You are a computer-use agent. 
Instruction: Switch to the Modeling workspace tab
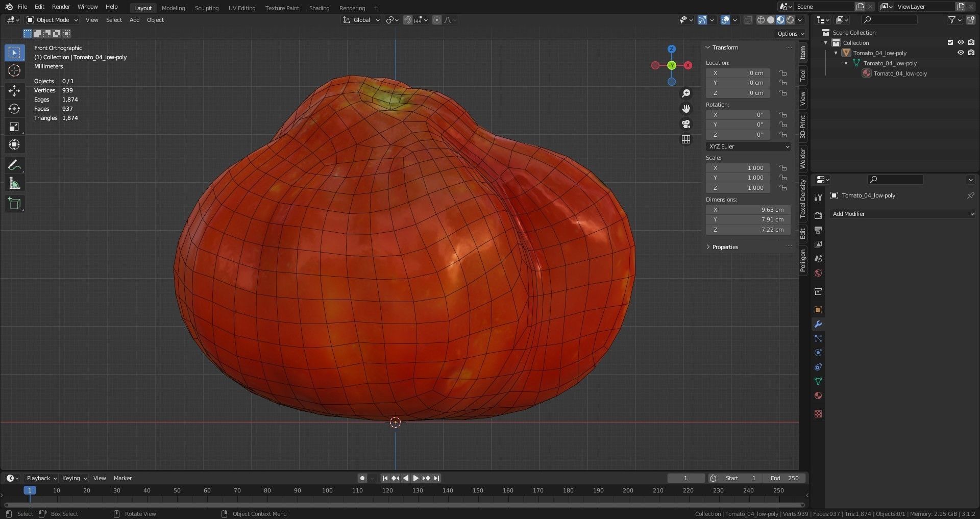point(173,8)
